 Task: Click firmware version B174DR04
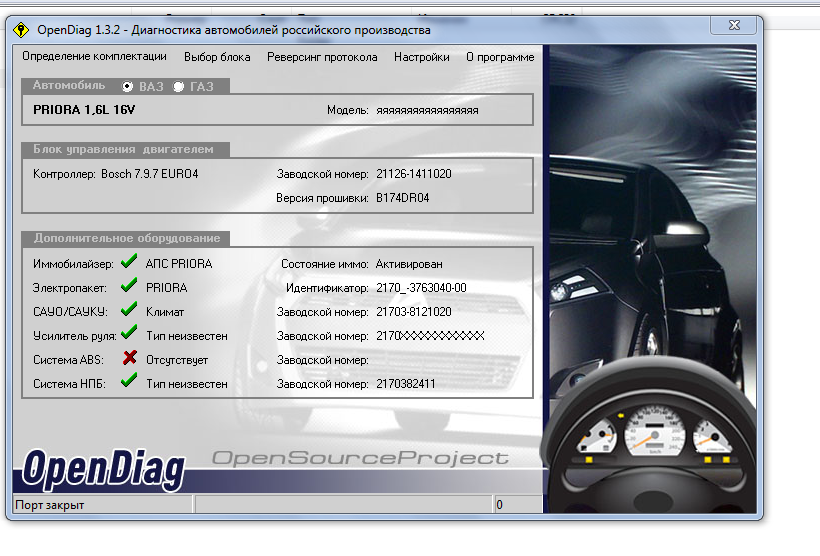[403, 198]
